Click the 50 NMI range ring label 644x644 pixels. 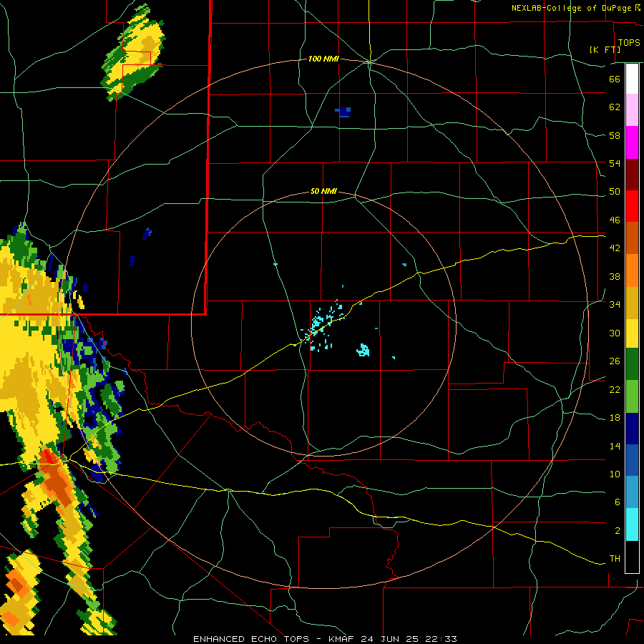(x=323, y=191)
